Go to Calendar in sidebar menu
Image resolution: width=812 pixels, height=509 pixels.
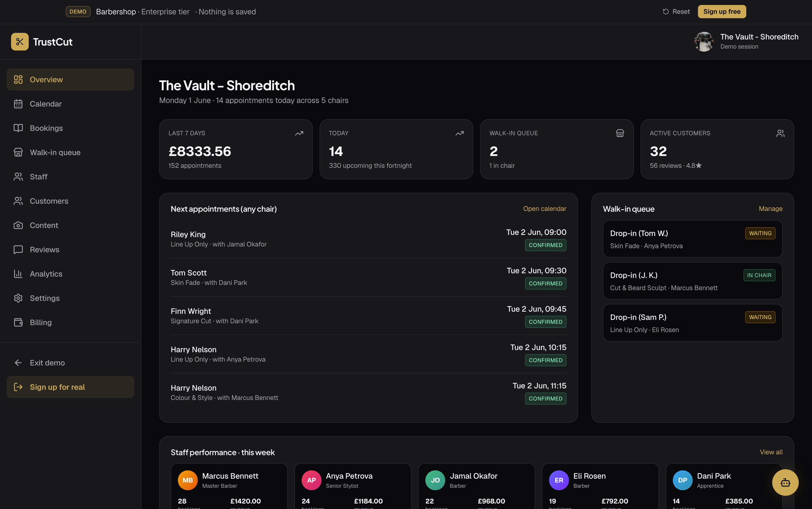pyautogui.click(x=70, y=104)
